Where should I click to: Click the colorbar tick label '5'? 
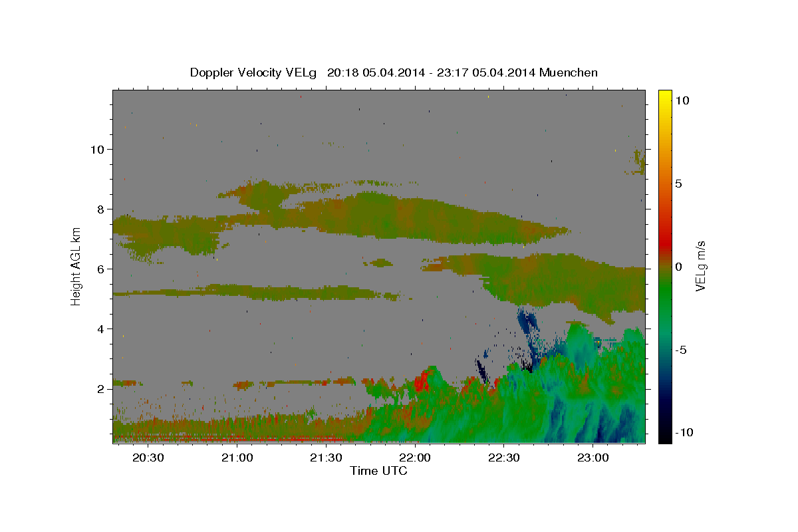coord(678,184)
